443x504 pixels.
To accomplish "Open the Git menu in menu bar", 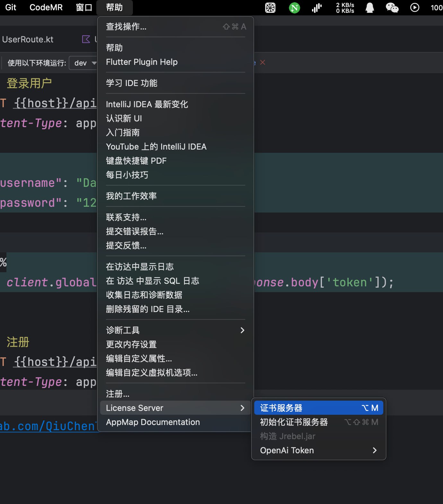I will [x=10, y=7].
